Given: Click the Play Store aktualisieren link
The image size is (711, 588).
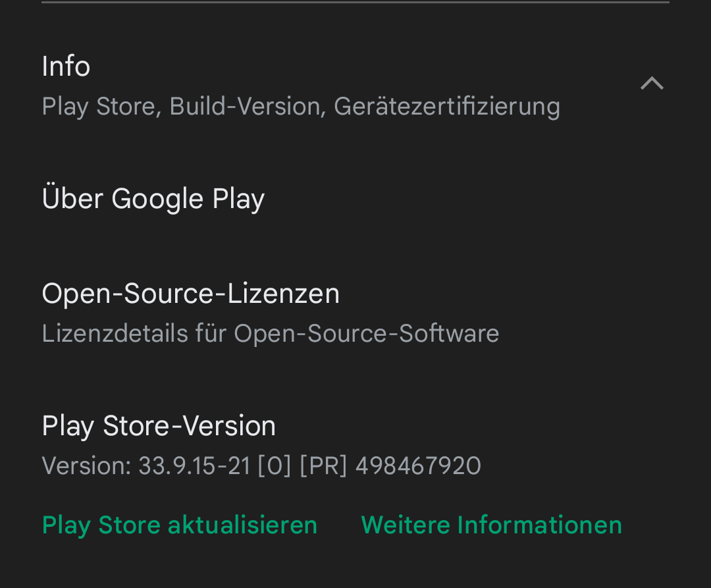Looking at the screenshot, I should pos(179,525).
